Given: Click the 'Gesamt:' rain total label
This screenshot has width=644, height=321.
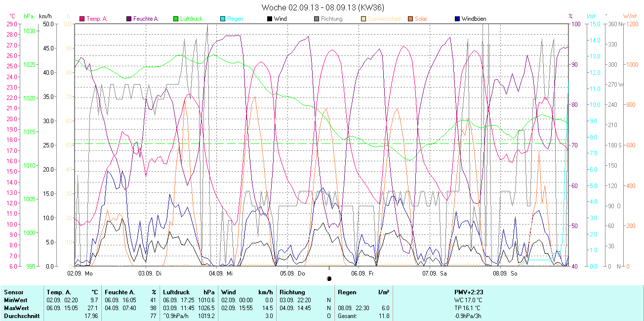Looking at the screenshot, I should tap(348, 316).
